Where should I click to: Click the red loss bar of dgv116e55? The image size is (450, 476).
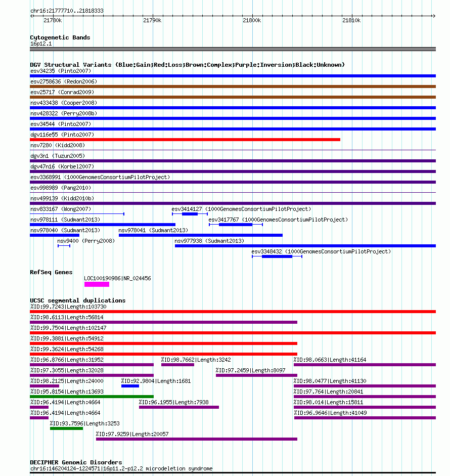(x=185, y=140)
